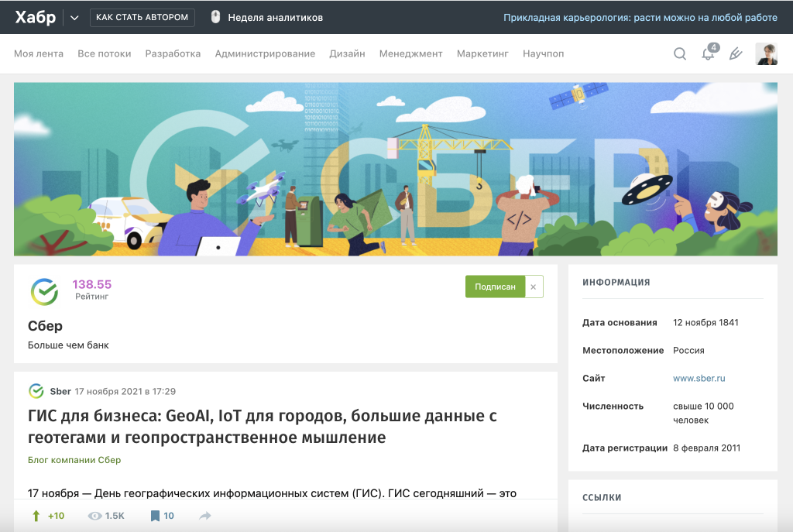
Task: Open the user profile avatar
Action: tap(766, 53)
